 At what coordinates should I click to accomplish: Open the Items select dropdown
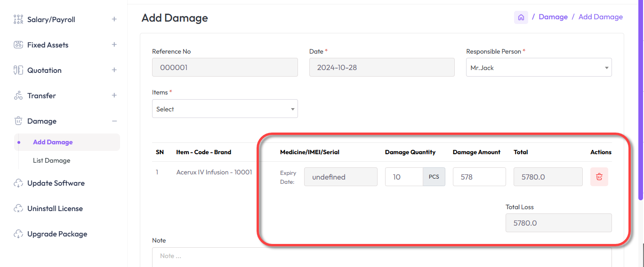point(225,109)
